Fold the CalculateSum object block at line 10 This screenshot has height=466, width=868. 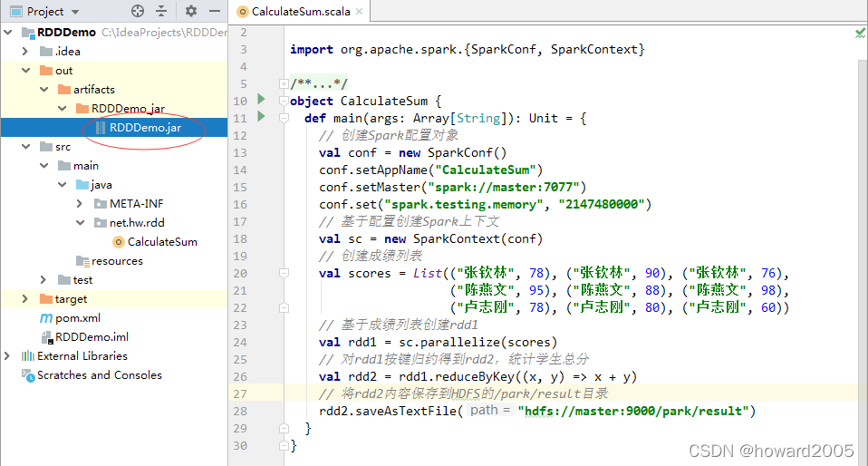284,101
